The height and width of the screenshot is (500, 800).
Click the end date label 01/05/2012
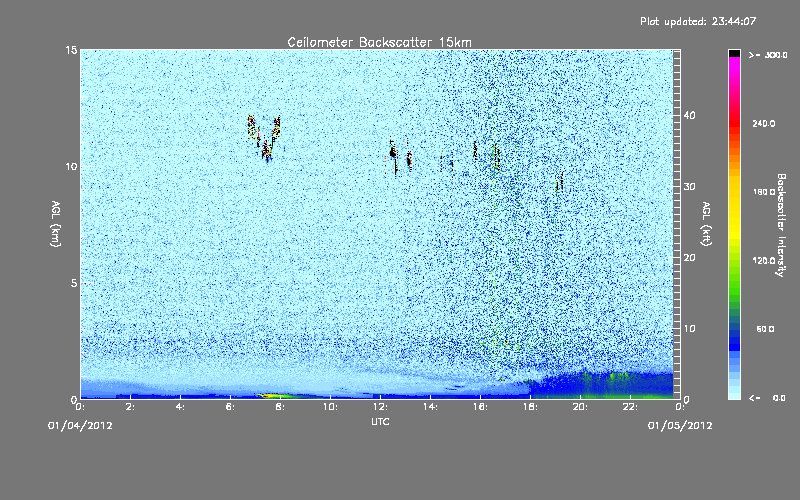[x=680, y=425]
